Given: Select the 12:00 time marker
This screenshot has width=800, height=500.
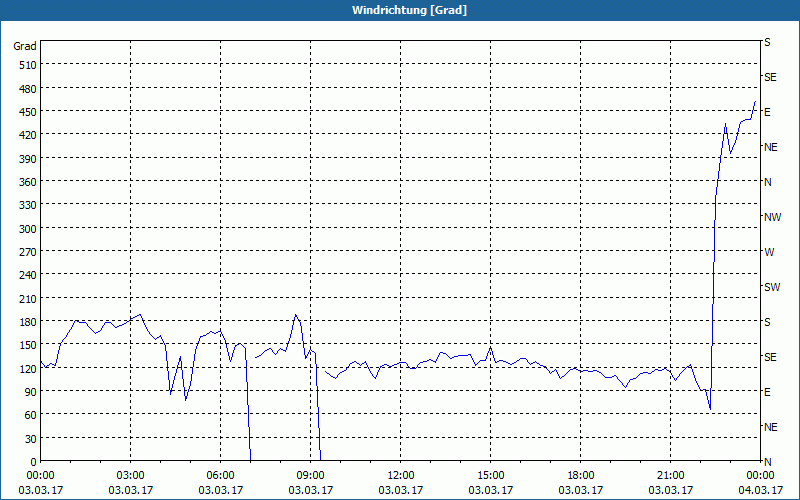Looking at the screenshot, I should [401, 476].
